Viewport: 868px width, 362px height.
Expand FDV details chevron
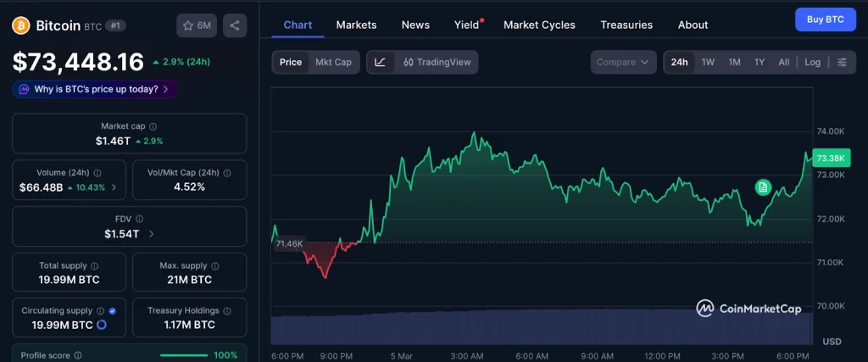[x=151, y=234]
